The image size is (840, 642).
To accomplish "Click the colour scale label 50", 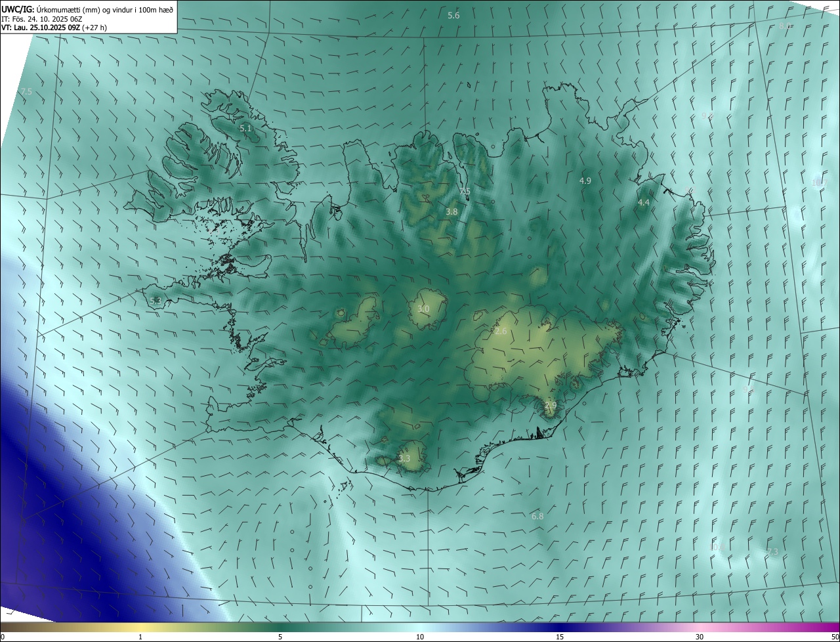I will click(835, 637).
